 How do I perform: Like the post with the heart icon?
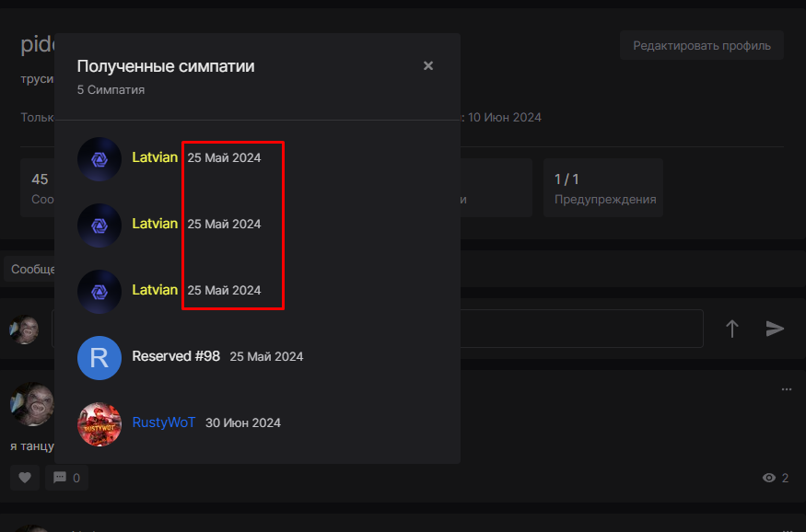pyautogui.click(x=25, y=478)
